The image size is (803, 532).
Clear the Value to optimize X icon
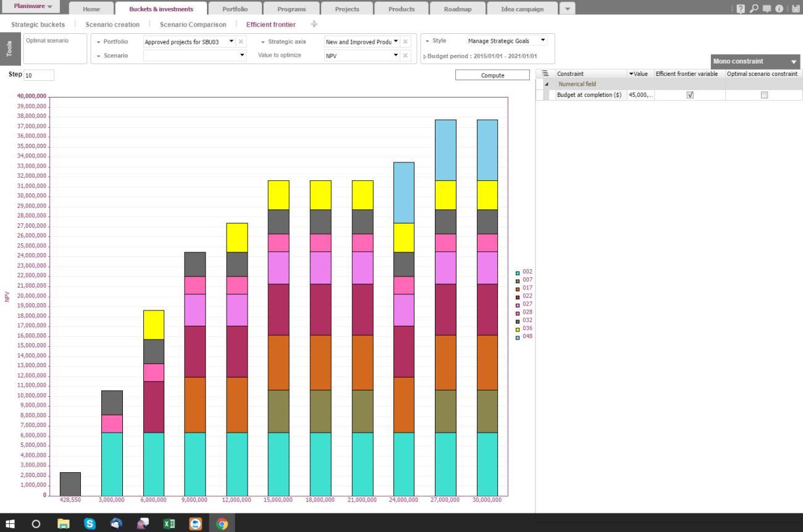tap(405, 56)
